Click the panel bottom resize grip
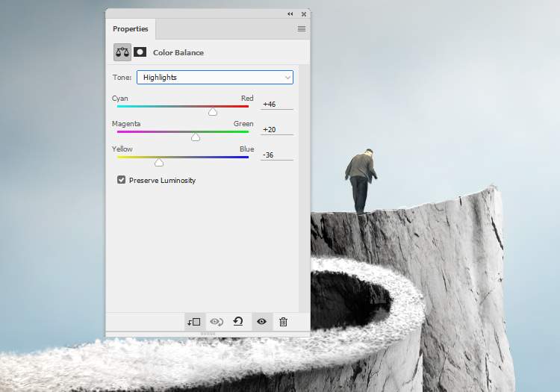 (x=208, y=334)
